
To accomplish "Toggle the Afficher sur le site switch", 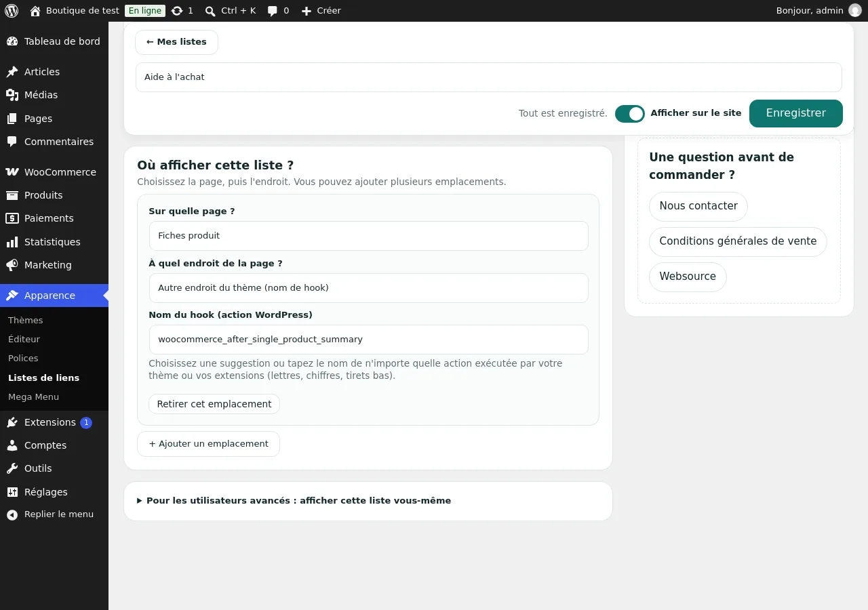I will point(629,114).
